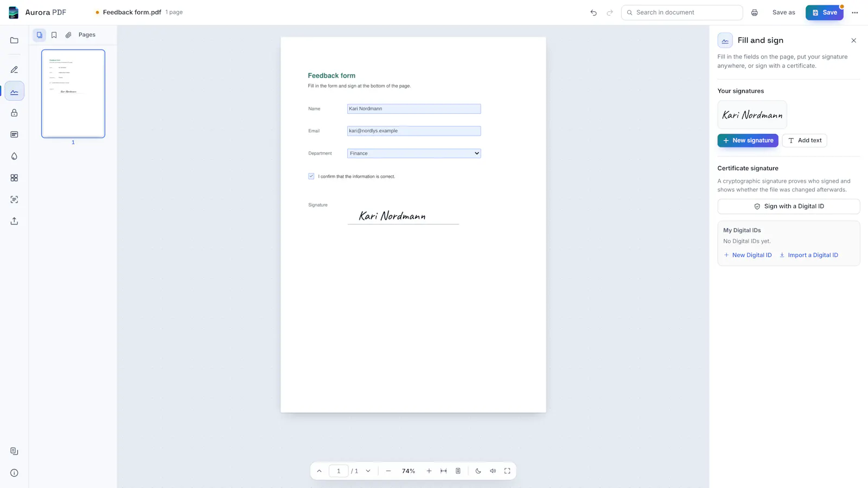
Task: Create a New signature
Action: [x=748, y=140]
